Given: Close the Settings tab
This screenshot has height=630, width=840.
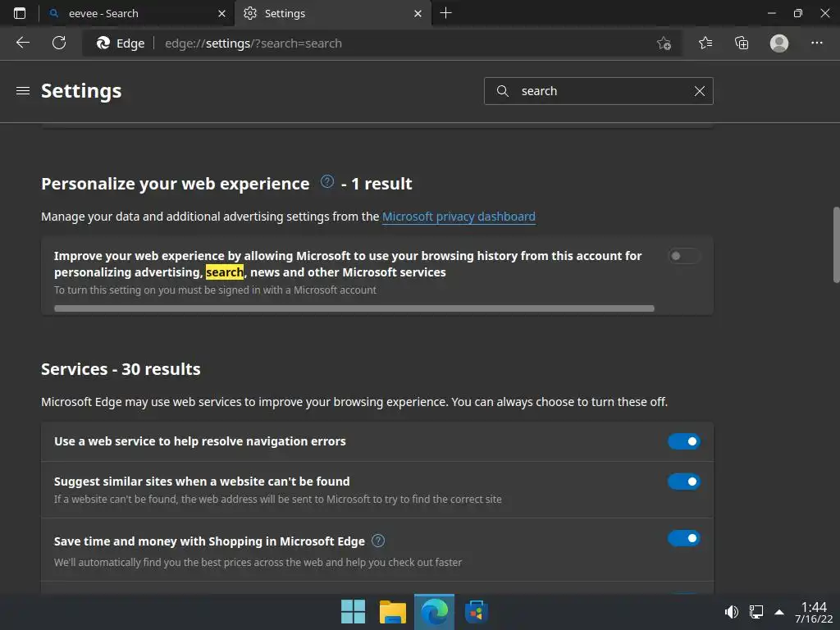Looking at the screenshot, I should 418,14.
